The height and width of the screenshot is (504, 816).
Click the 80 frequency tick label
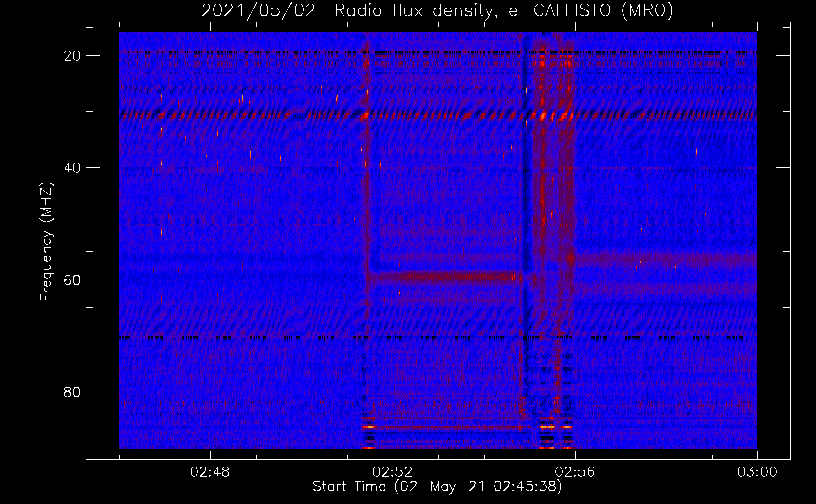(72, 392)
